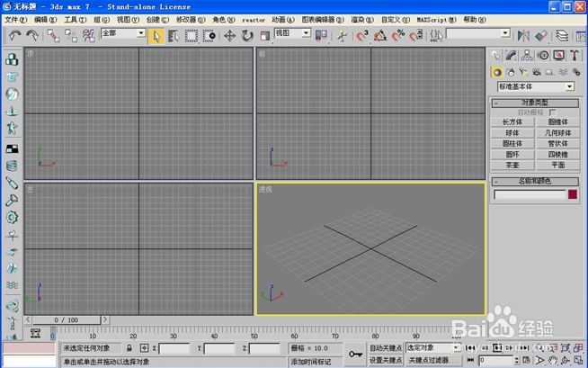Open the Layer Manager icon
This screenshot has width=588, height=368.
(562, 36)
